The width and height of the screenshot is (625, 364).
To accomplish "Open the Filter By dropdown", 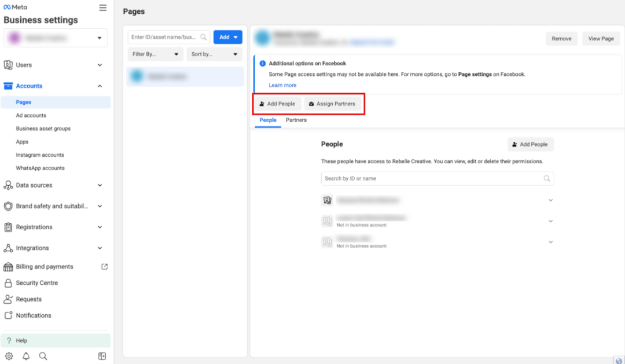I will 155,54.
